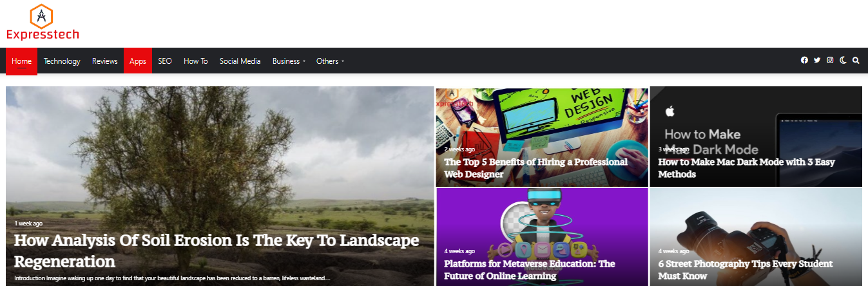Go to the Home menu item
The image size is (868, 286).
[21, 61]
